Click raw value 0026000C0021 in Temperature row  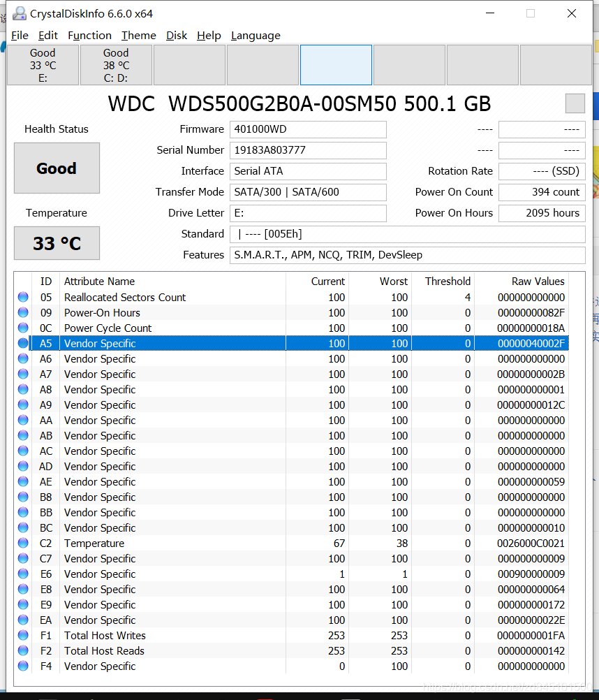[x=531, y=544]
